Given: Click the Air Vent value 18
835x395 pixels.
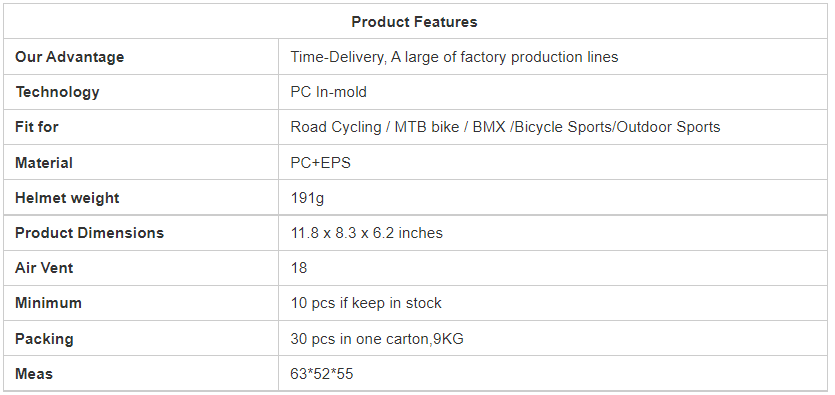Looking at the screenshot, I should point(299,268).
